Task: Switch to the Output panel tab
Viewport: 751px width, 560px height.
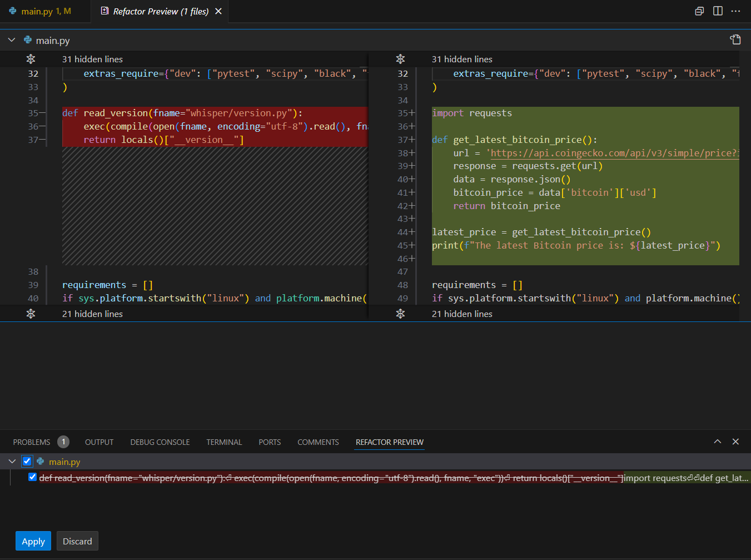Action: [x=99, y=442]
